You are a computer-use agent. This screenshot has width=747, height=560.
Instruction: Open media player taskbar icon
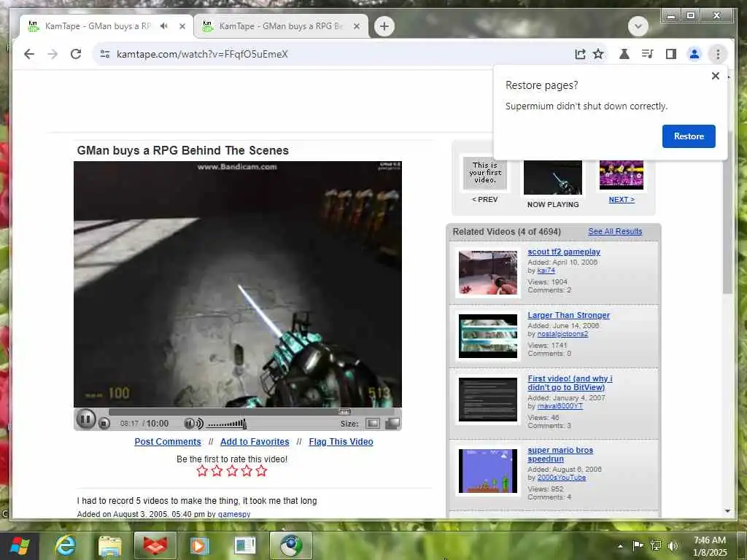pos(200,545)
